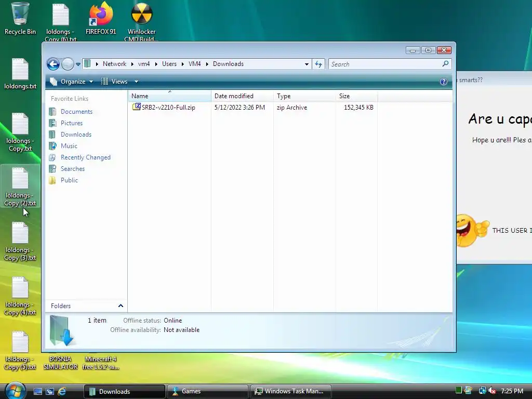Open Downloads in Favorite Links
Image resolution: width=532 pixels, height=399 pixels.
[76, 135]
